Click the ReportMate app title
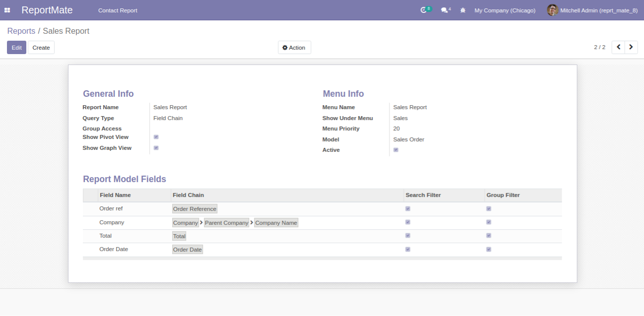644x316 pixels. tap(47, 10)
